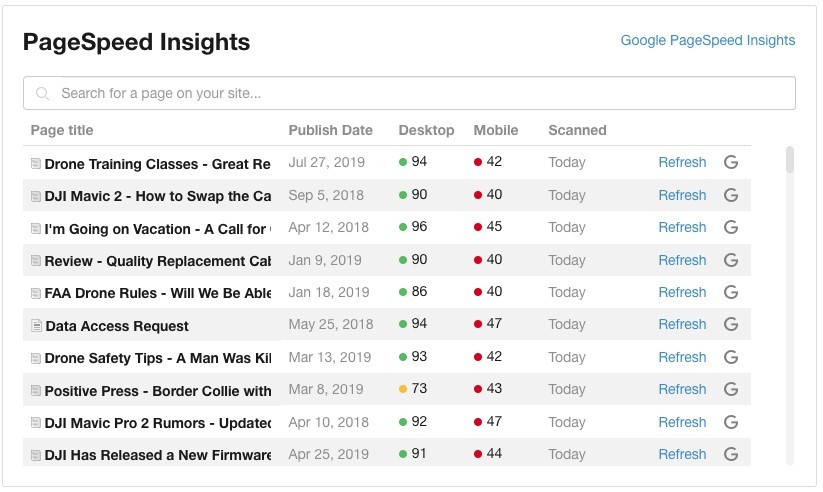823x492 pixels.
Task: Refresh the Drone Training Classes scan
Action: coord(682,162)
